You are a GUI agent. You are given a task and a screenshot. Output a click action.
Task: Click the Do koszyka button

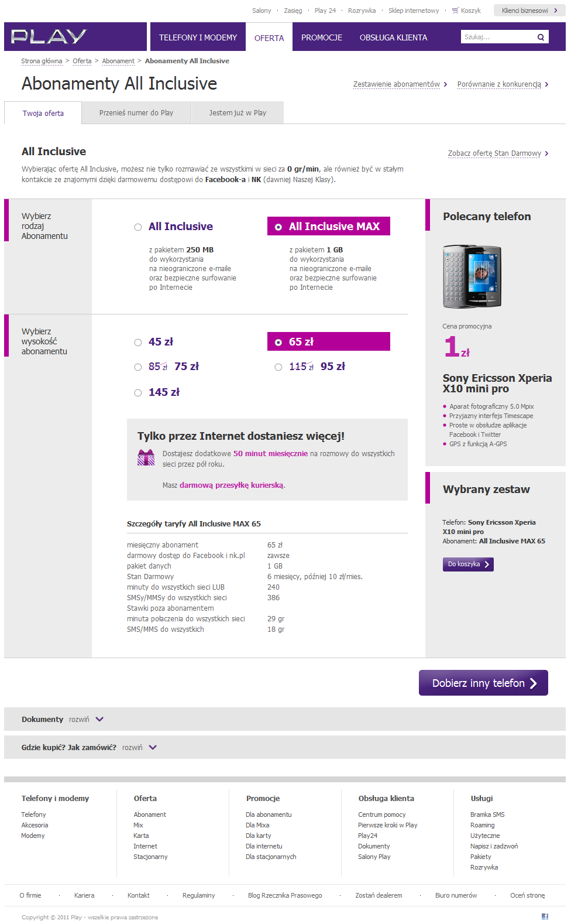click(468, 564)
